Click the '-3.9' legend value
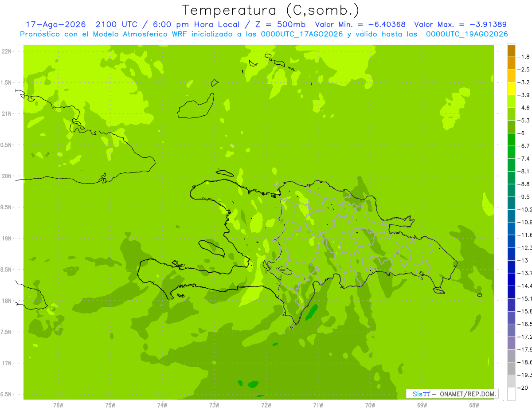 pos(524,95)
